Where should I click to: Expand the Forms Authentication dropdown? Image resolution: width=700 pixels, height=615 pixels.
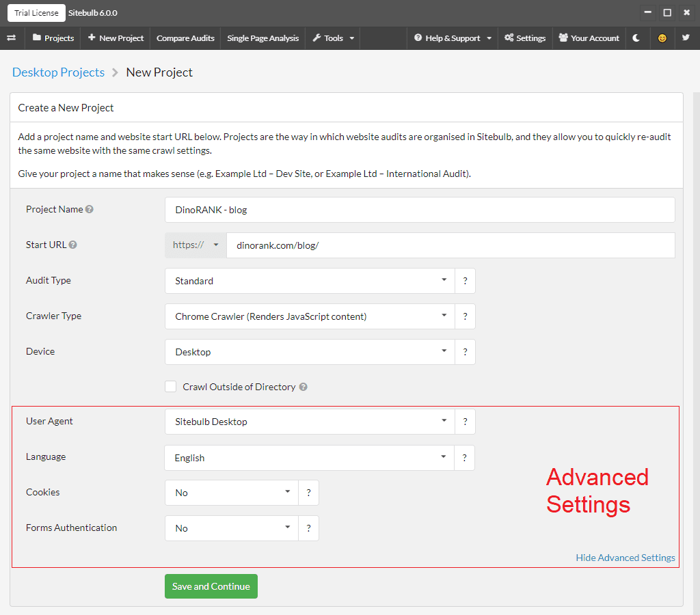[x=232, y=528]
